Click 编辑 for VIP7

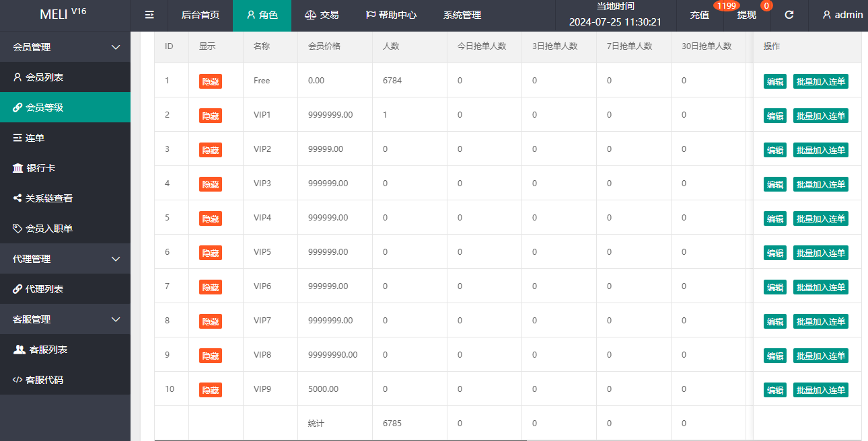pos(775,321)
